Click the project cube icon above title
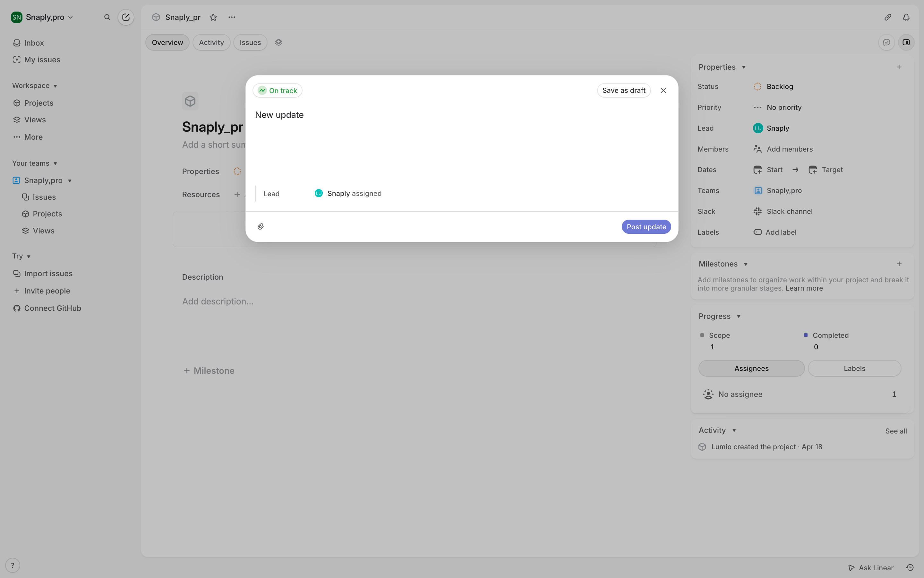This screenshot has height=578, width=924. click(x=190, y=101)
